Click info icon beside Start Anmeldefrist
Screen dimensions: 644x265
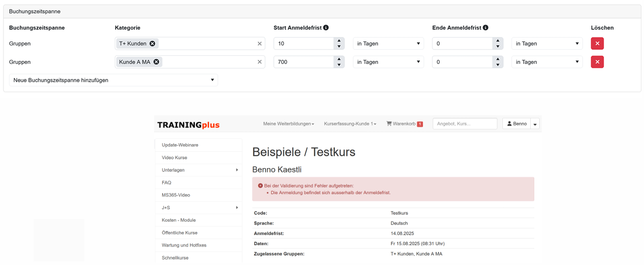click(x=326, y=28)
